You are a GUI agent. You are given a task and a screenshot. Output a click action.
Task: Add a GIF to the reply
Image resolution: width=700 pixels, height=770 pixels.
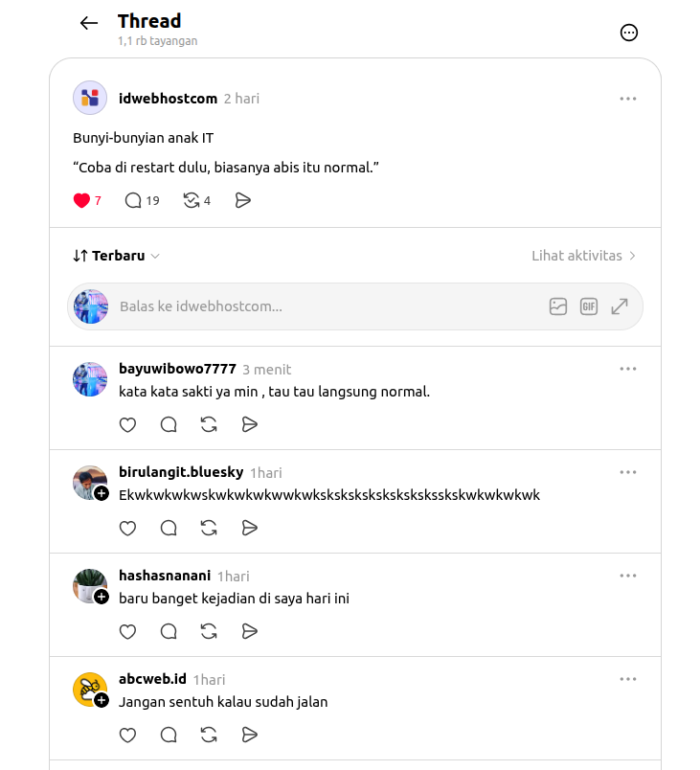coord(589,306)
